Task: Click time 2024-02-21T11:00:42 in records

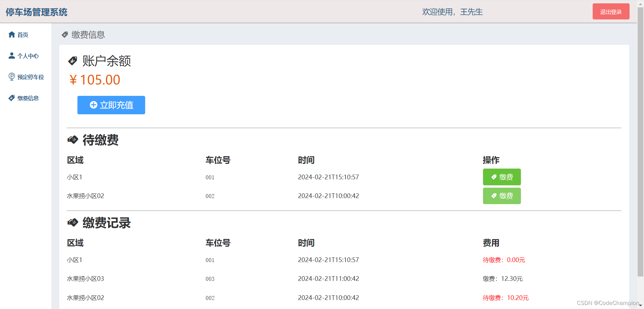Action: (x=328, y=279)
